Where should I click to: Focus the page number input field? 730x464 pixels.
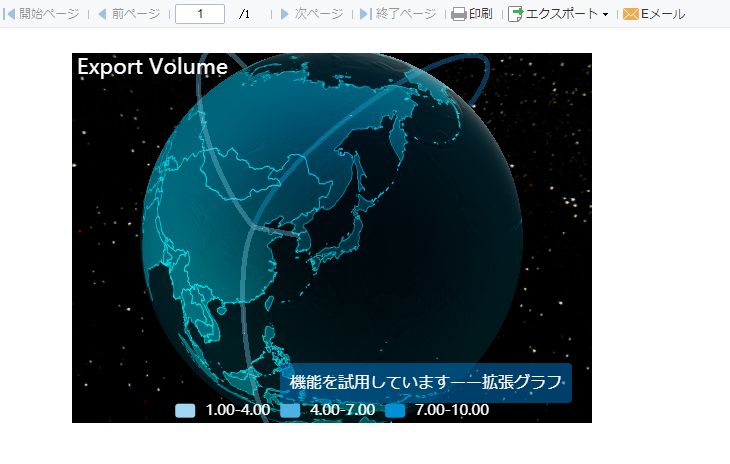(200, 14)
